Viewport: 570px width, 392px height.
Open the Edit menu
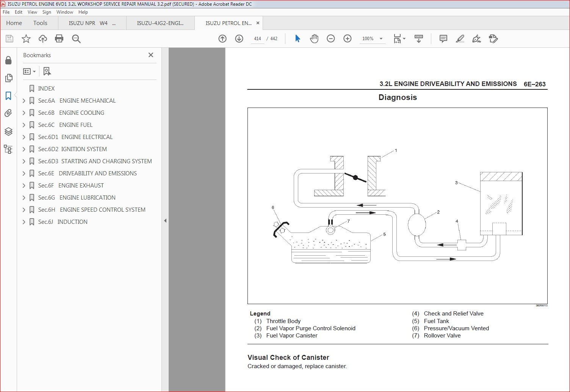(x=19, y=12)
